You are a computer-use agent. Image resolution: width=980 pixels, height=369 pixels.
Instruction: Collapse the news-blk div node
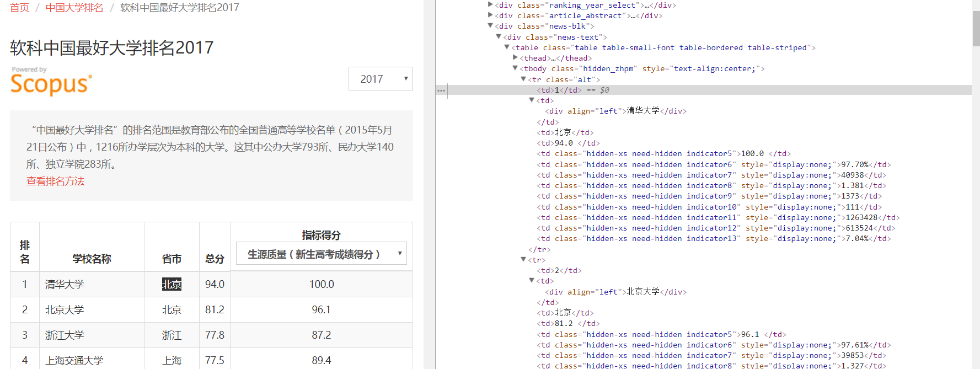tap(490, 26)
